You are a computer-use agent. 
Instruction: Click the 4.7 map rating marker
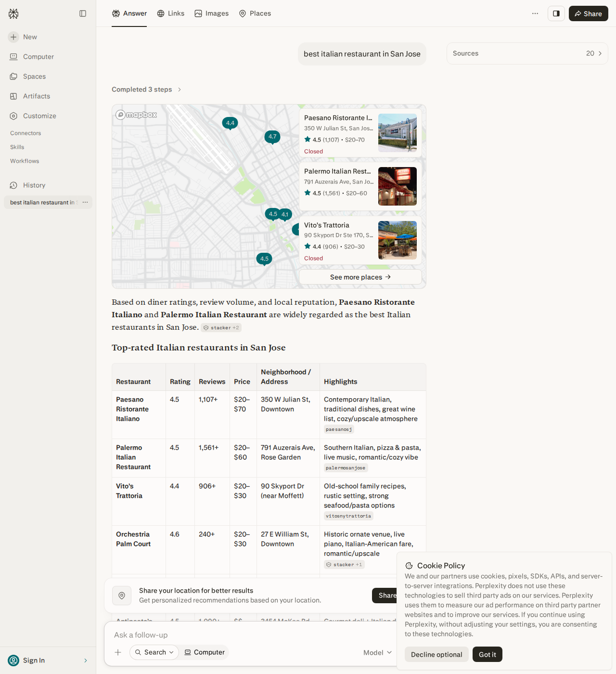click(x=272, y=137)
